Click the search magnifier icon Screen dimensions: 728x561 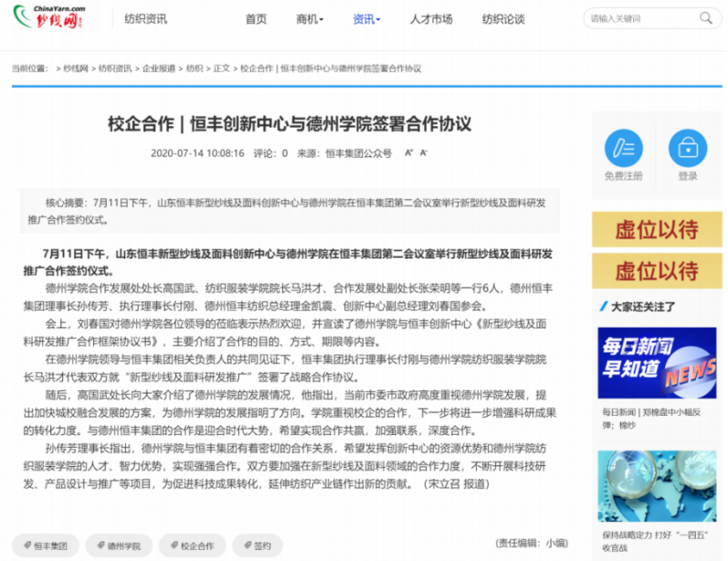pyautogui.click(x=706, y=18)
